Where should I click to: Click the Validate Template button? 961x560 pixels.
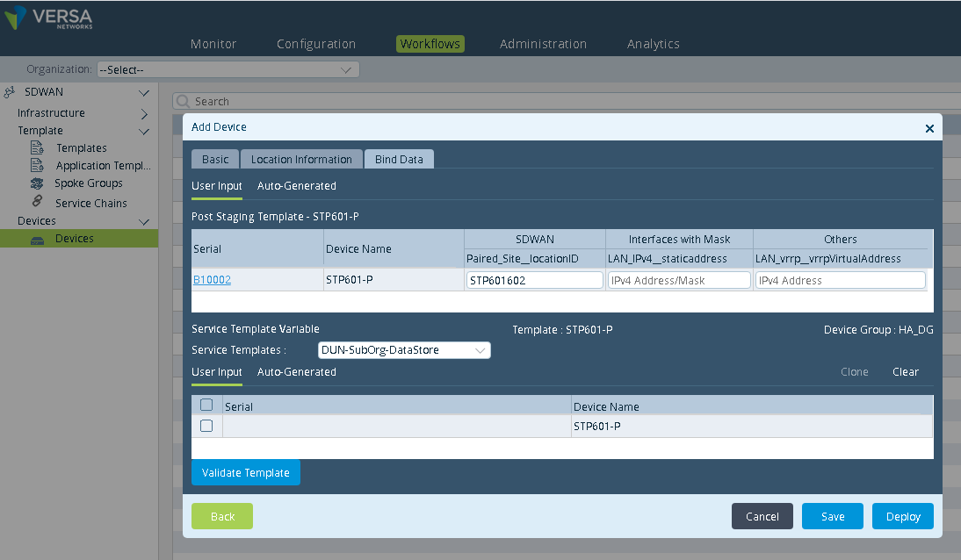[246, 472]
